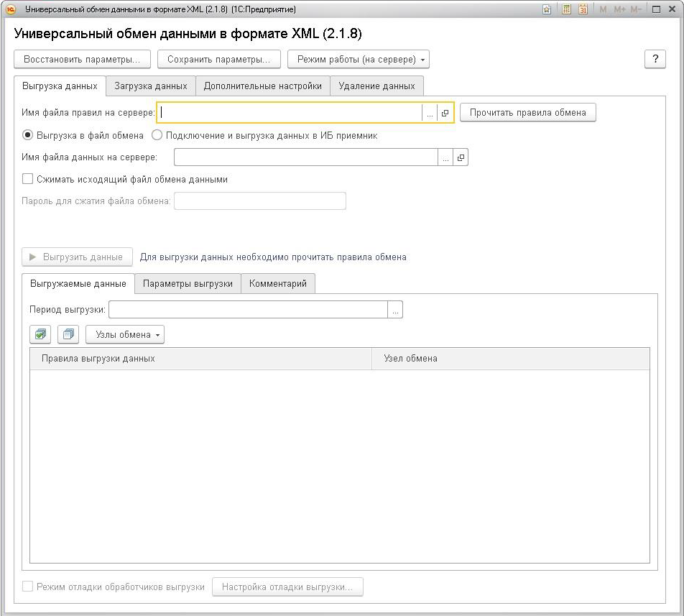Open the calculator icon in title bar

click(566, 9)
